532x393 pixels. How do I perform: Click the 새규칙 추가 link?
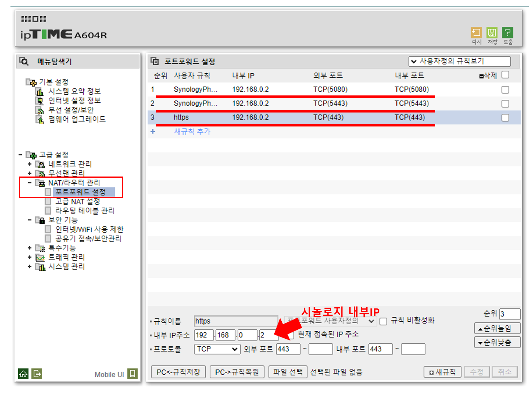coord(192,132)
